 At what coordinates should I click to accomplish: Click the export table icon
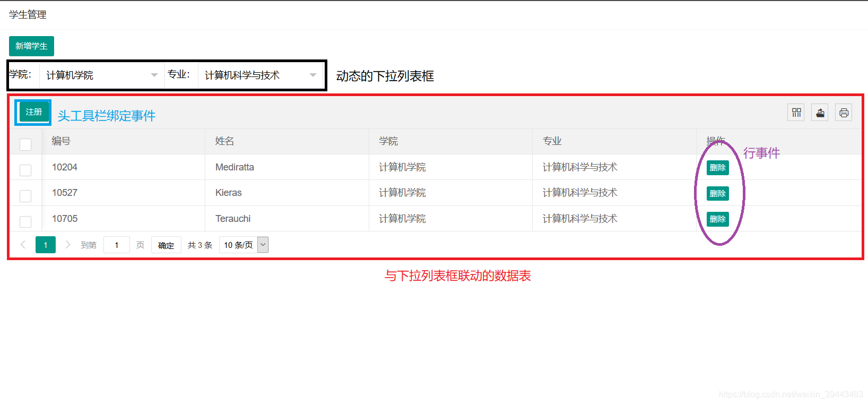click(820, 113)
